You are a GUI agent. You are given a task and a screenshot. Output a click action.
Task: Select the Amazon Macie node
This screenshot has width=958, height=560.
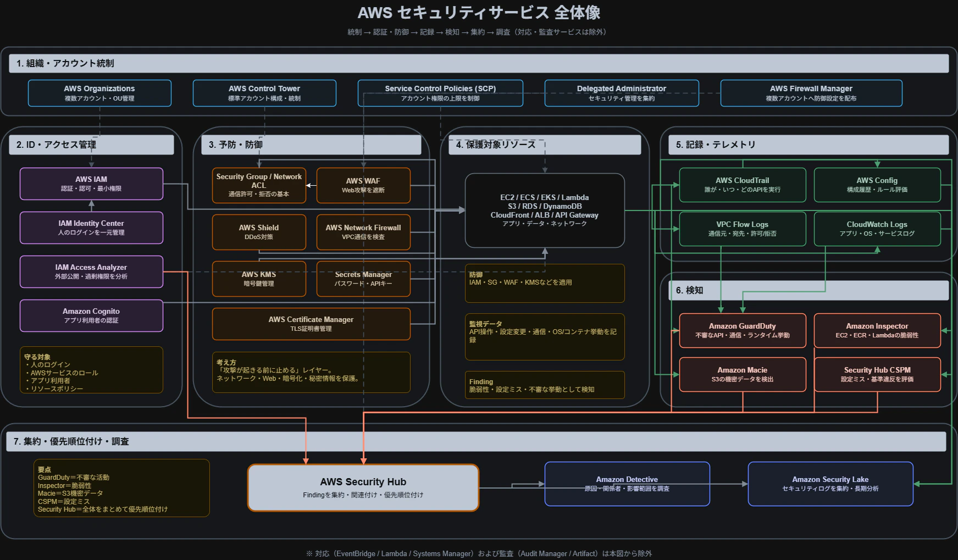(743, 374)
